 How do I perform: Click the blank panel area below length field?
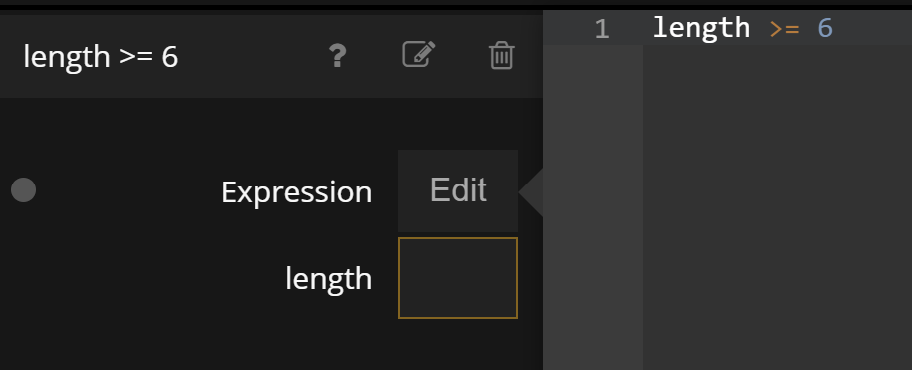pyautogui.click(x=271, y=344)
